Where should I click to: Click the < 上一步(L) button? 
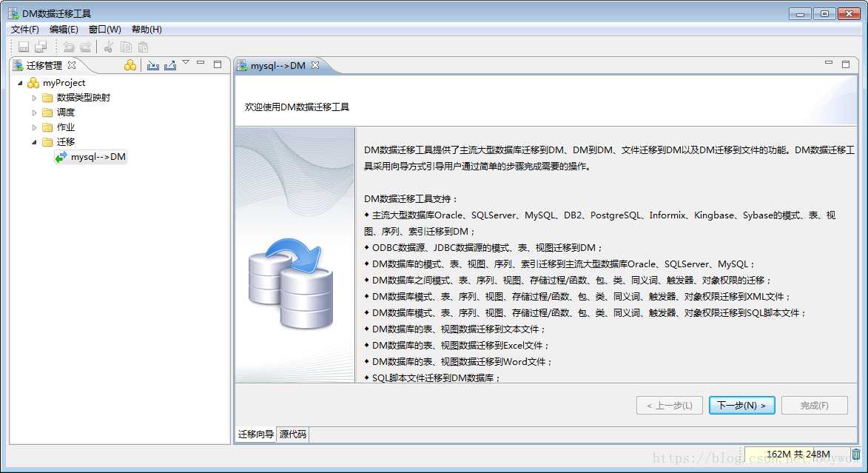(669, 406)
